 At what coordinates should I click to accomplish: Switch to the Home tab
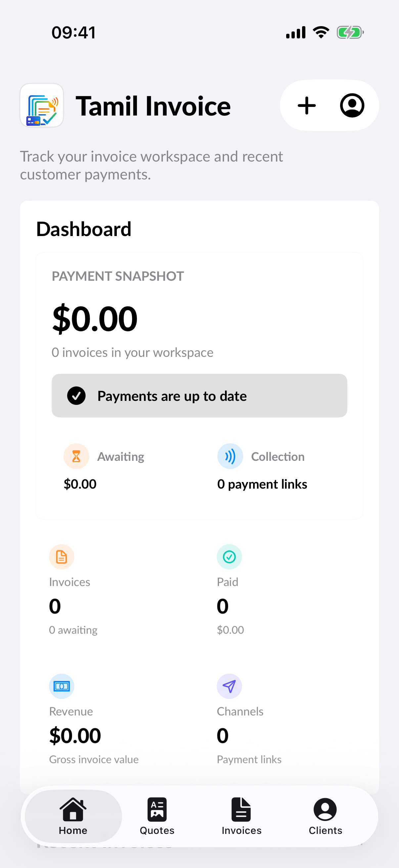(73, 816)
